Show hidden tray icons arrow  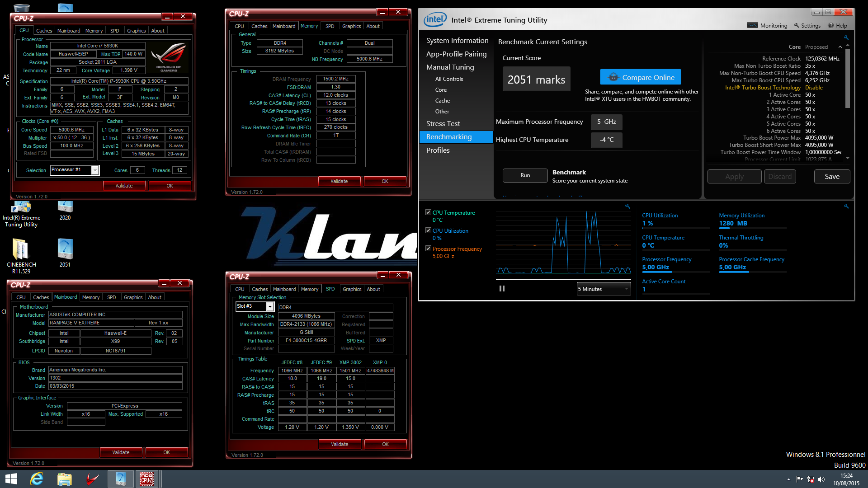[x=788, y=479]
